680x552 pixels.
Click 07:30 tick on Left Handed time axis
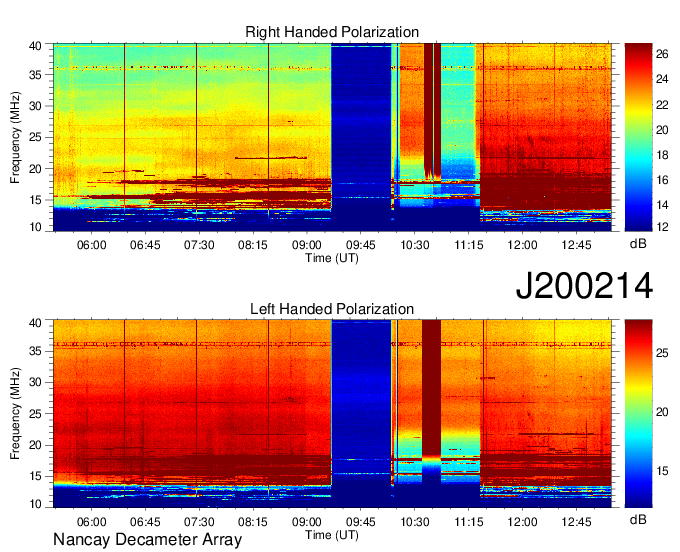(x=199, y=522)
